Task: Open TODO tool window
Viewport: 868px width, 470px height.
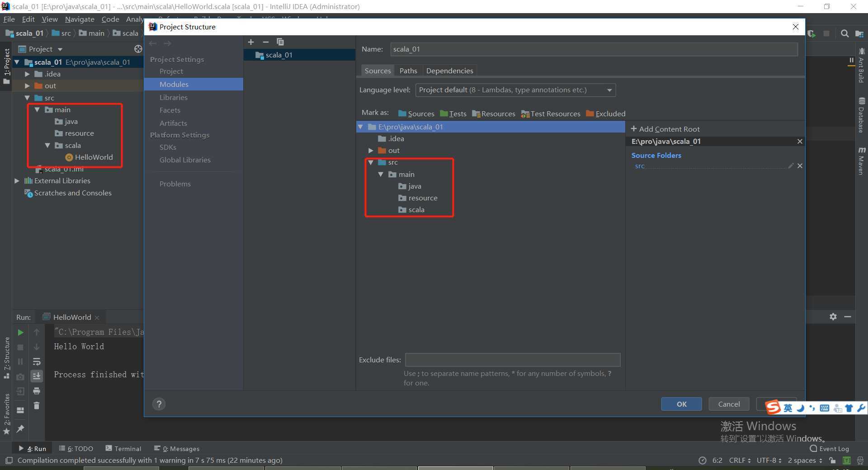Action: click(76, 448)
